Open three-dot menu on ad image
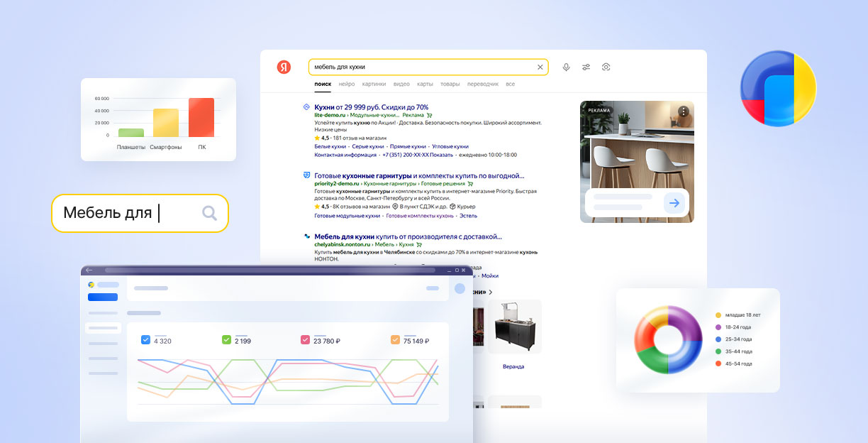Viewport: 868px width, 443px height. point(683,111)
